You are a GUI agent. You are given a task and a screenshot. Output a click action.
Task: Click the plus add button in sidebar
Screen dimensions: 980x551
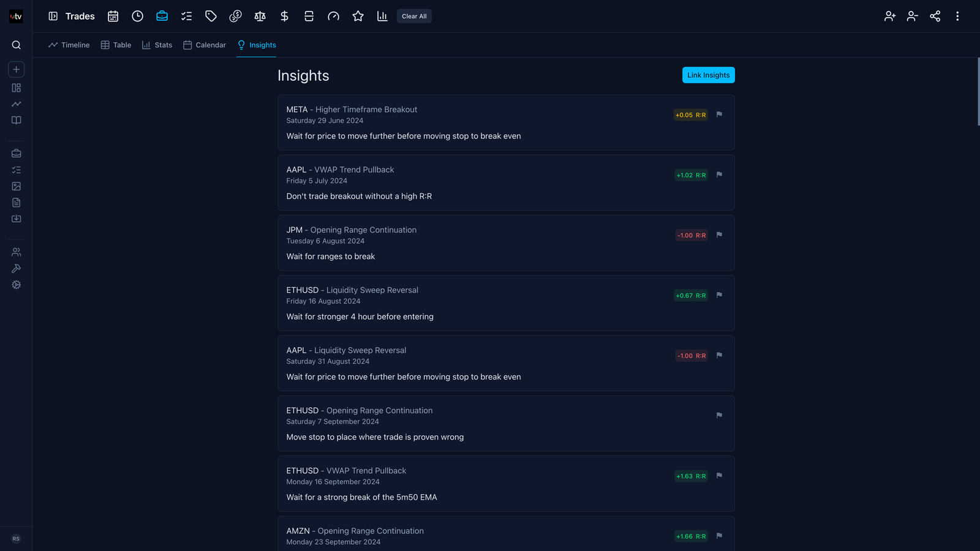click(17, 69)
